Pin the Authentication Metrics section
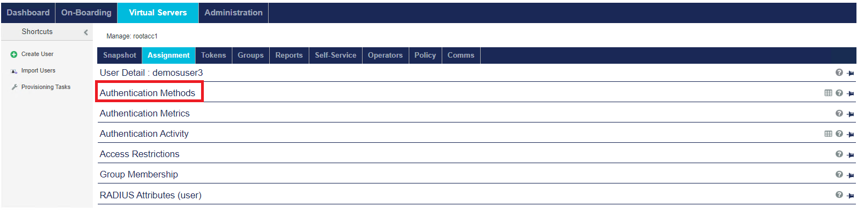 (850, 114)
